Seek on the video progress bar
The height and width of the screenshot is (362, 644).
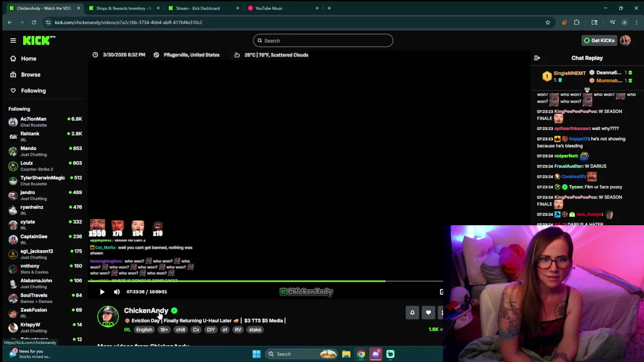[266, 281]
